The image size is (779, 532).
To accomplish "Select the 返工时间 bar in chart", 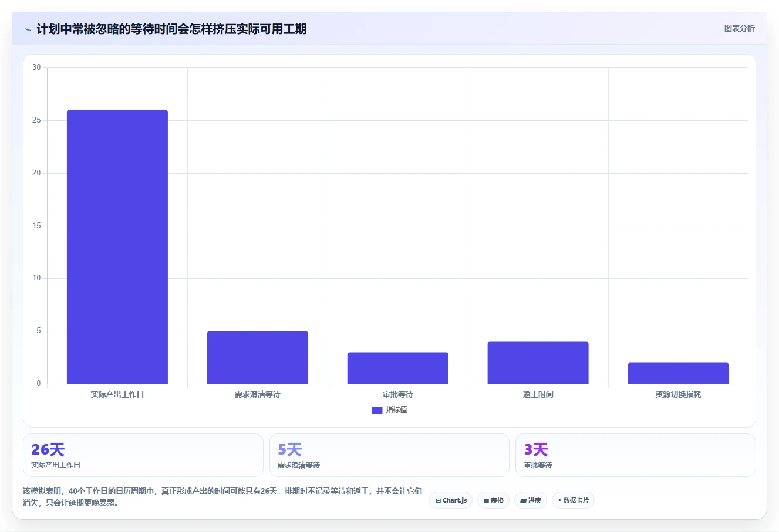I will [538, 363].
